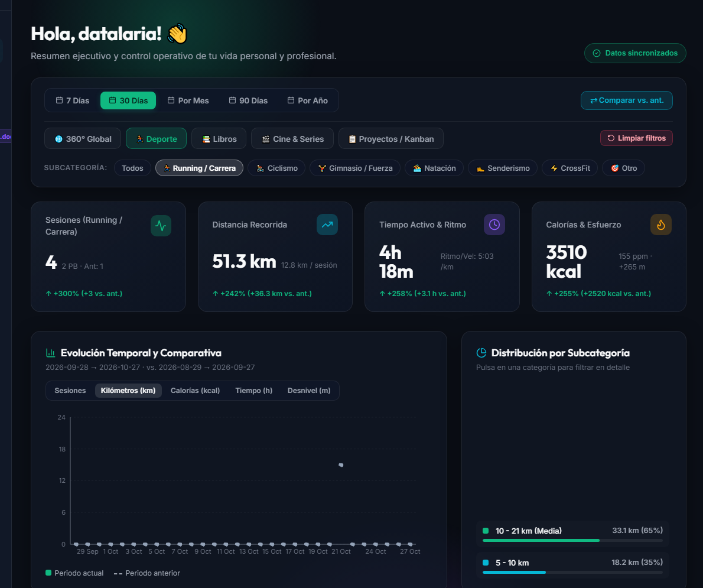Click the calendar icon next to Por Año

pyautogui.click(x=291, y=100)
